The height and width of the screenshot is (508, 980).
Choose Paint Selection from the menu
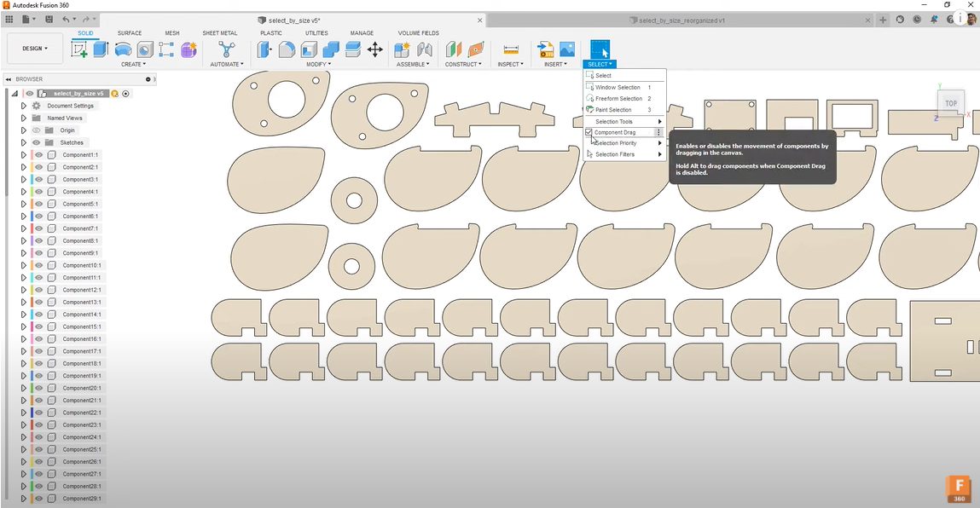(613, 110)
